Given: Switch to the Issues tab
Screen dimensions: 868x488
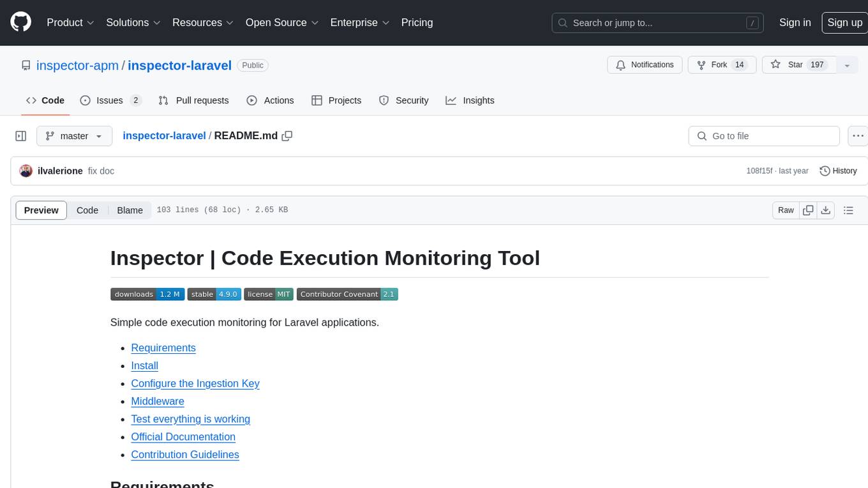Looking at the screenshot, I should tap(110, 100).
